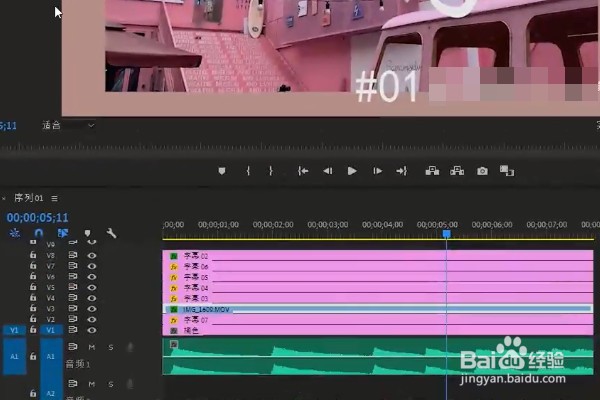
Task: Hide track V4 with eye icon
Action: click(91, 298)
